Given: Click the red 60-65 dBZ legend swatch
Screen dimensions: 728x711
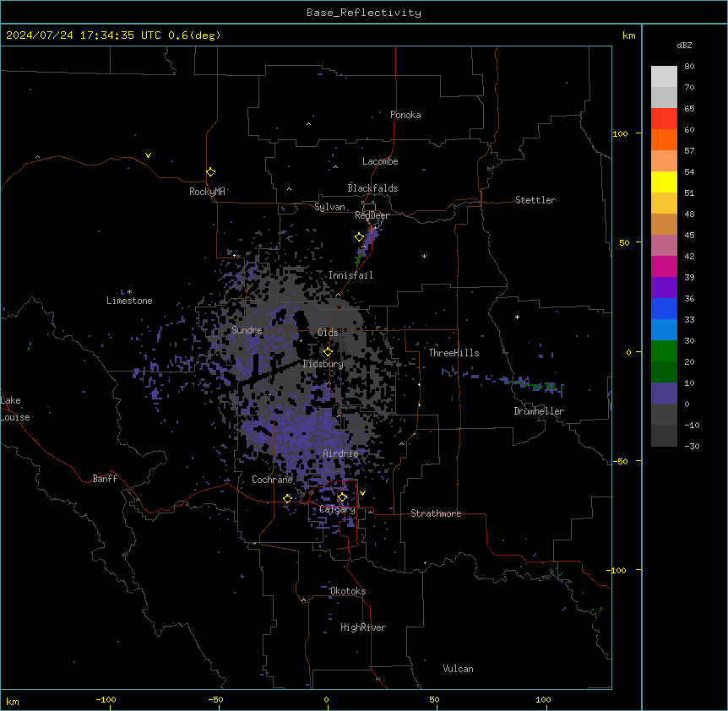Looking at the screenshot, I should pos(664,118).
